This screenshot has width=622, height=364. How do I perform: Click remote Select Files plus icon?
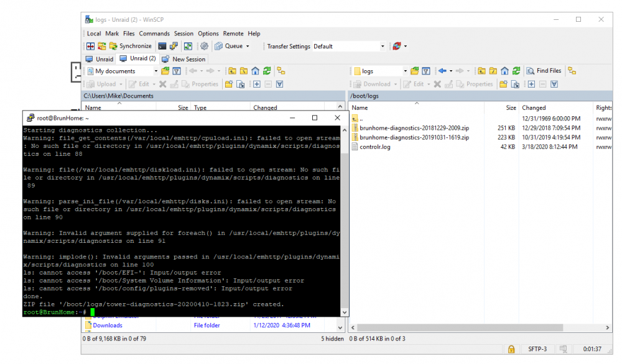[x=531, y=84]
